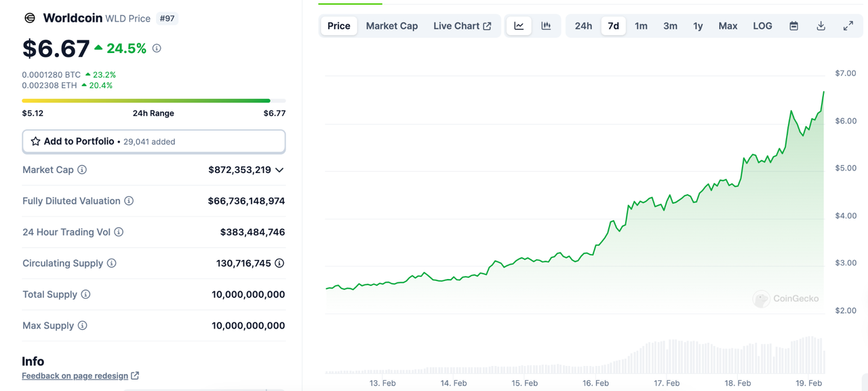Select the 24h time range
This screenshot has height=391, width=868.
coord(583,26)
